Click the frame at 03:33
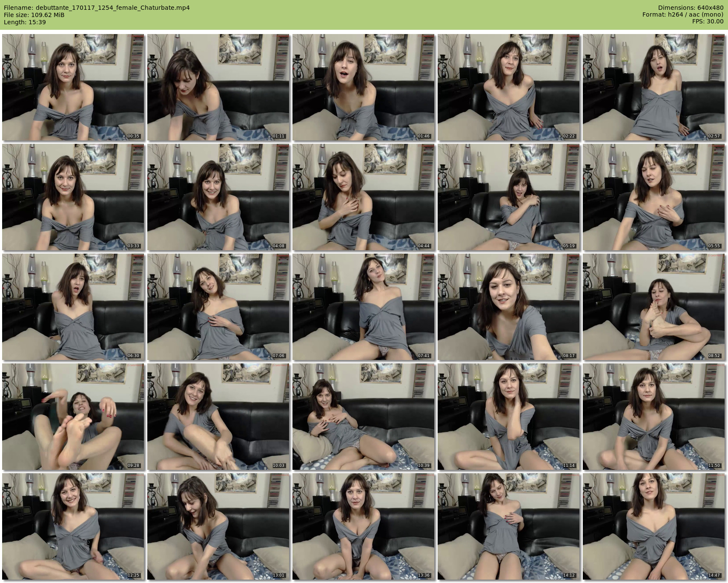 coord(73,197)
